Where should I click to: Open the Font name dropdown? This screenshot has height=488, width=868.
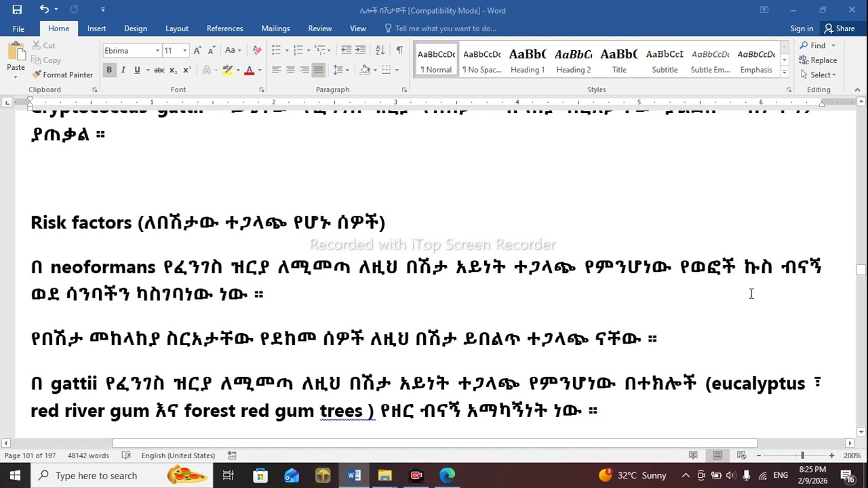coord(157,51)
